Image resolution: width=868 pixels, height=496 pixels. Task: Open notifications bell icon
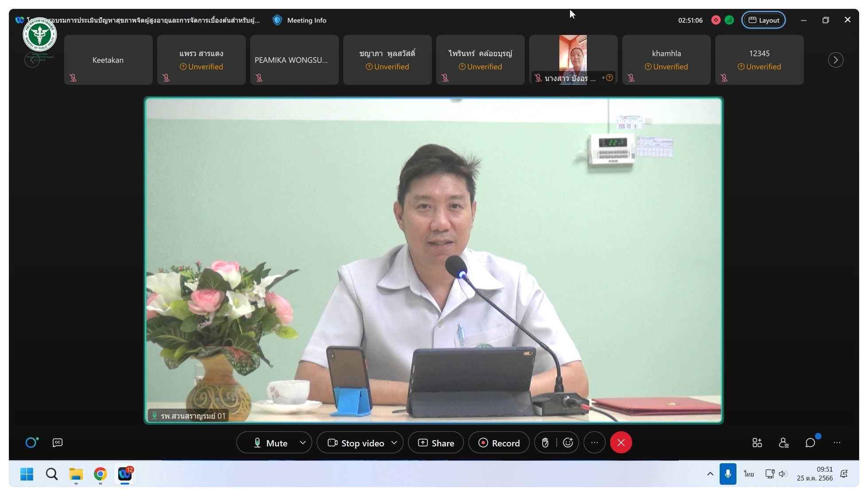844,474
